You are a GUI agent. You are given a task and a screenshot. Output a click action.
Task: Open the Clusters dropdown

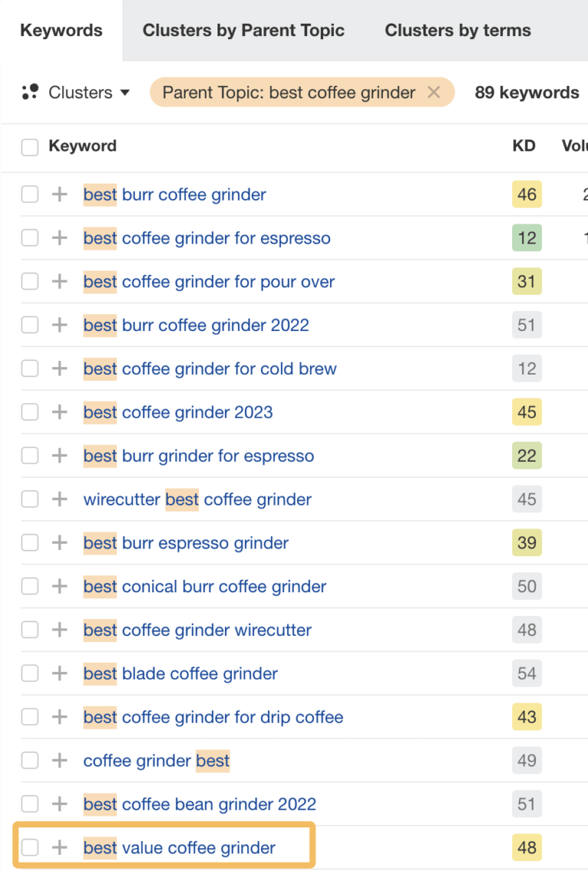coord(80,92)
